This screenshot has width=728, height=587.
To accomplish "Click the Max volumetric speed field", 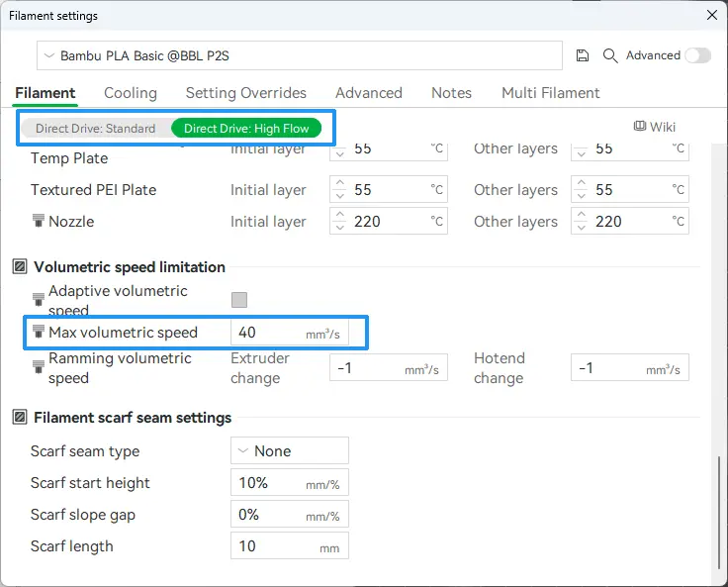I will [290, 333].
